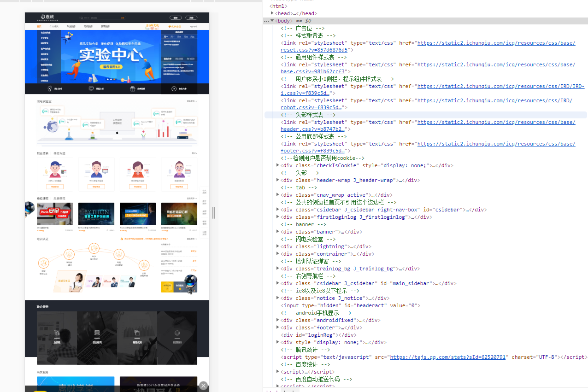This screenshot has width=588, height=392.
Task: Close the bottom popup banner with X
Action: click(x=204, y=386)
